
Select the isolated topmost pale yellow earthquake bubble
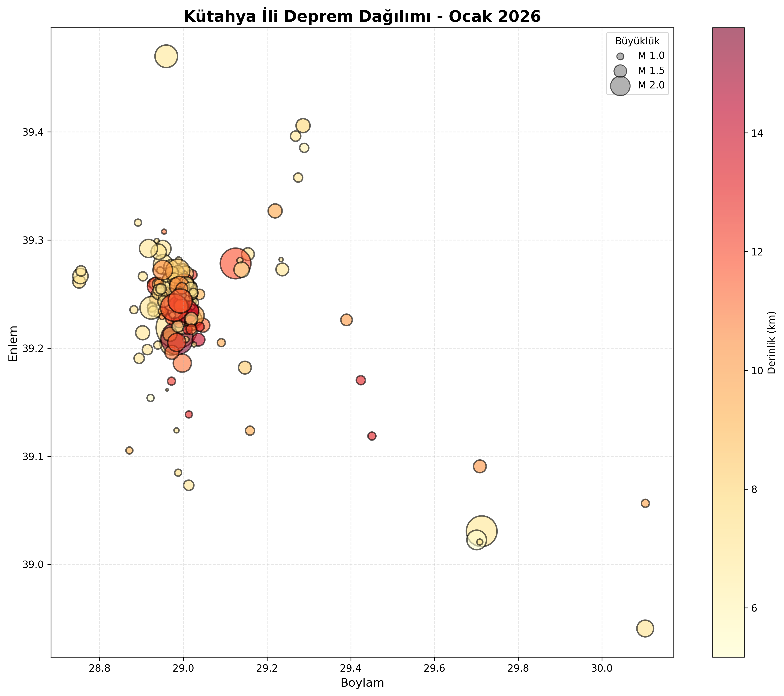[166, 56]
